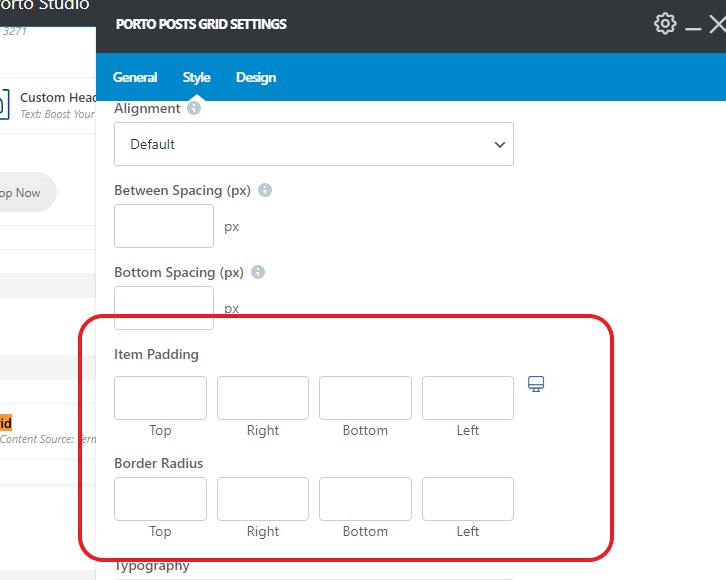Focus the Item Padding Left field
Screen dimensions: 726x580
point(468,398)
